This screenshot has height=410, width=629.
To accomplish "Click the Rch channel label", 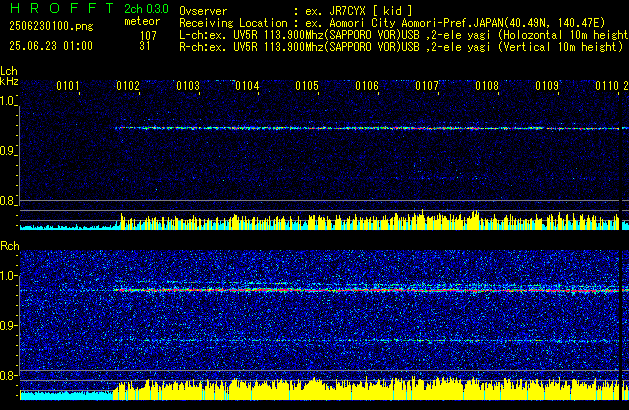I will coord(10,246).
